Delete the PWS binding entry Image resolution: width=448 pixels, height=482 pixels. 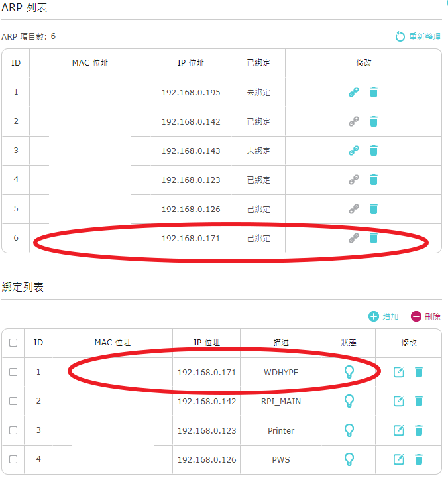pos(419,459)
